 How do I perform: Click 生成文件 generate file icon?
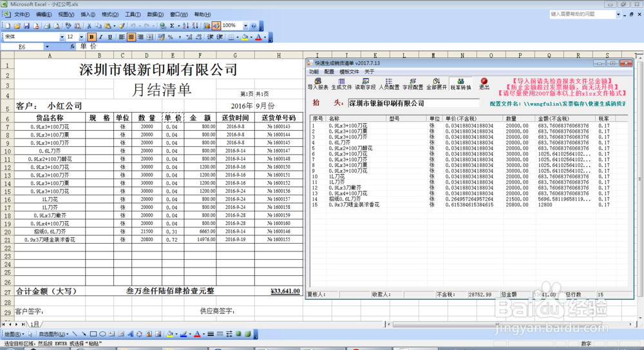coord(341,84)
